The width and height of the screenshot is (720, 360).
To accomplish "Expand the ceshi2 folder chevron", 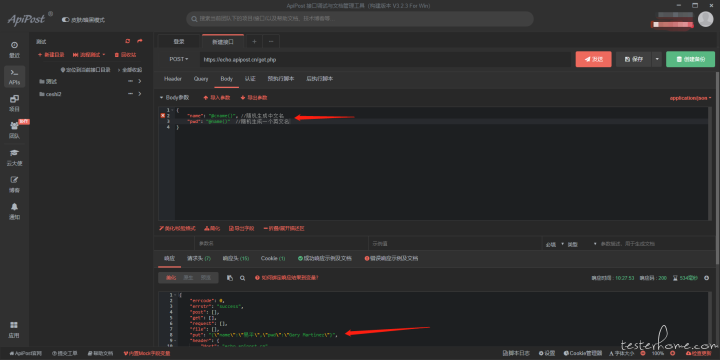I will pos(140,94).
